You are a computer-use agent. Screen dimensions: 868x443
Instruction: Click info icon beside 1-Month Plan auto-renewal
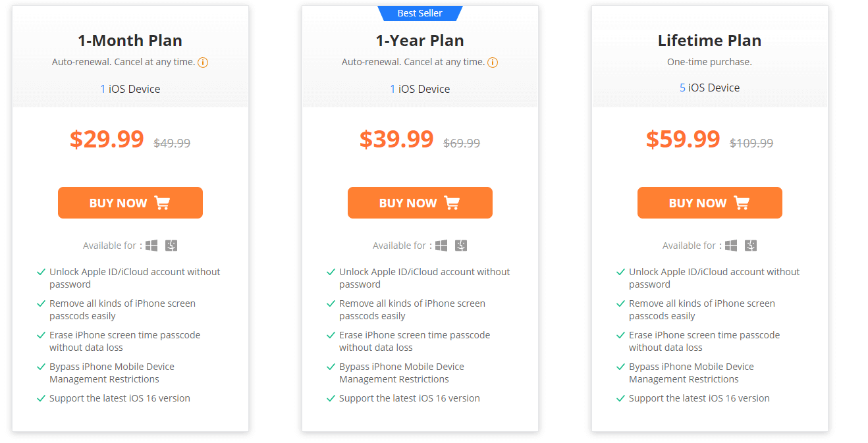203,63
